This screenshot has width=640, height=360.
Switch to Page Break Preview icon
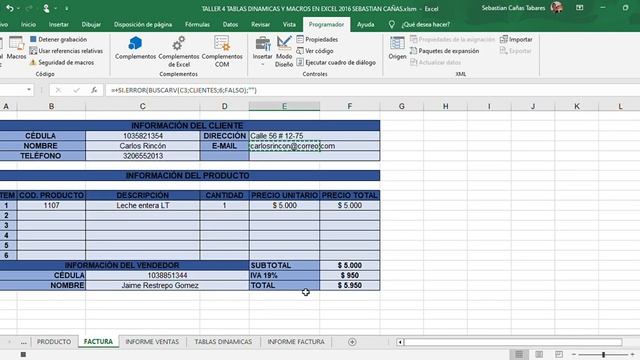click(x=559, y=354)
